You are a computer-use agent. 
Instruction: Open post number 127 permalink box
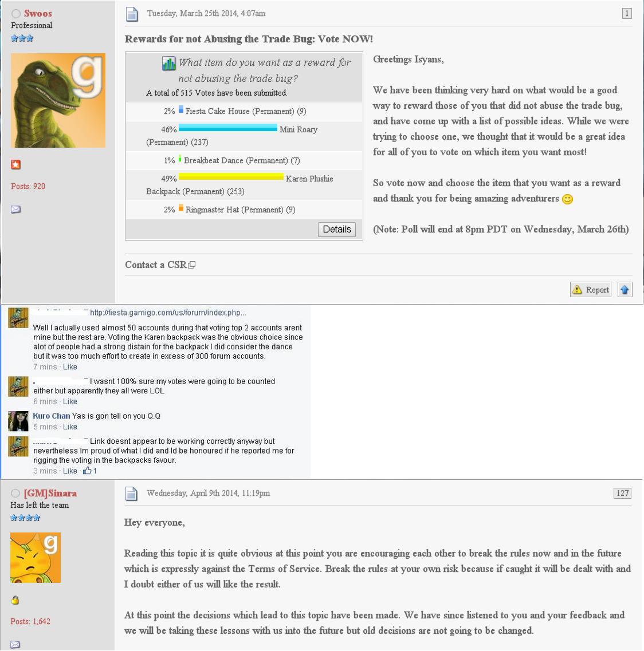pyautogui.click(x=622, y=493)
